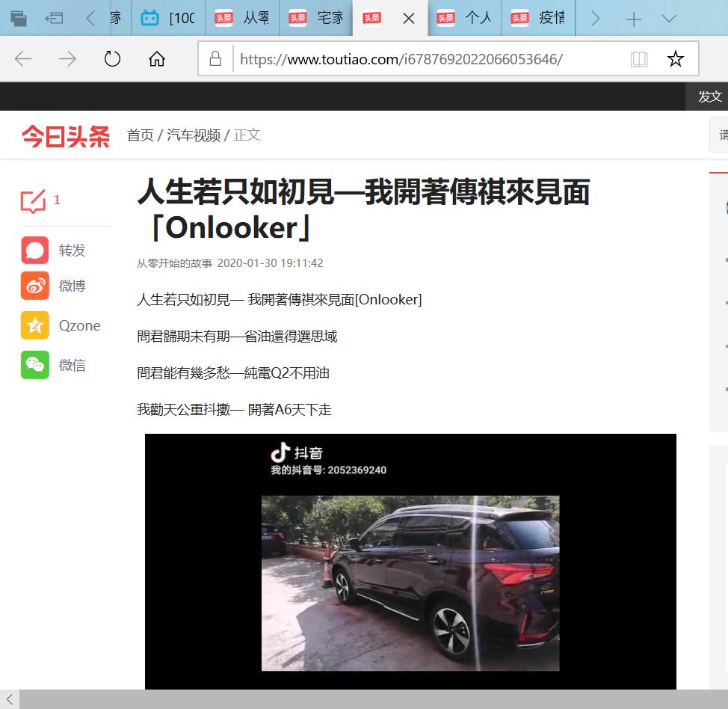This screenshot has height=709, width=728.
Task: Click the 转发 repost icon
Action: coord(34,250)
